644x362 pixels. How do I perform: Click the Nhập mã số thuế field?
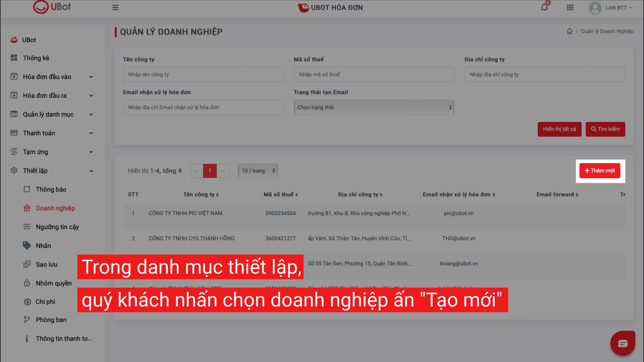(x=374, y=74)
